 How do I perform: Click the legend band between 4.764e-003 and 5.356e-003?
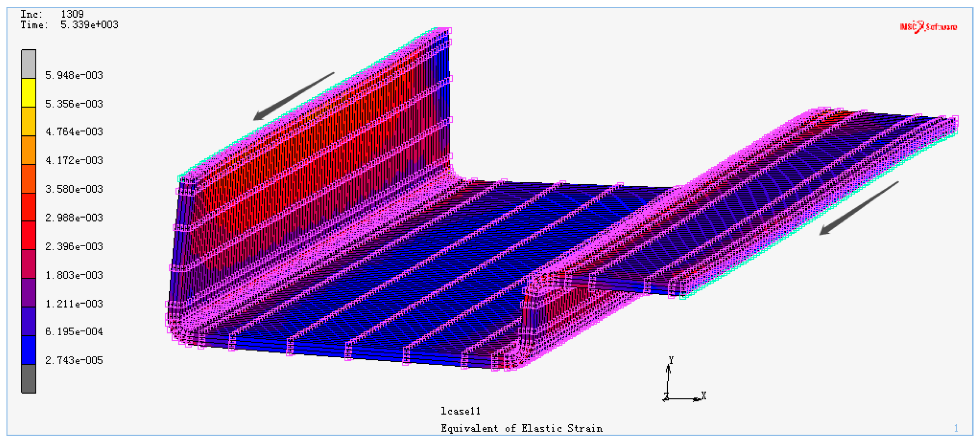pos(29,121)
